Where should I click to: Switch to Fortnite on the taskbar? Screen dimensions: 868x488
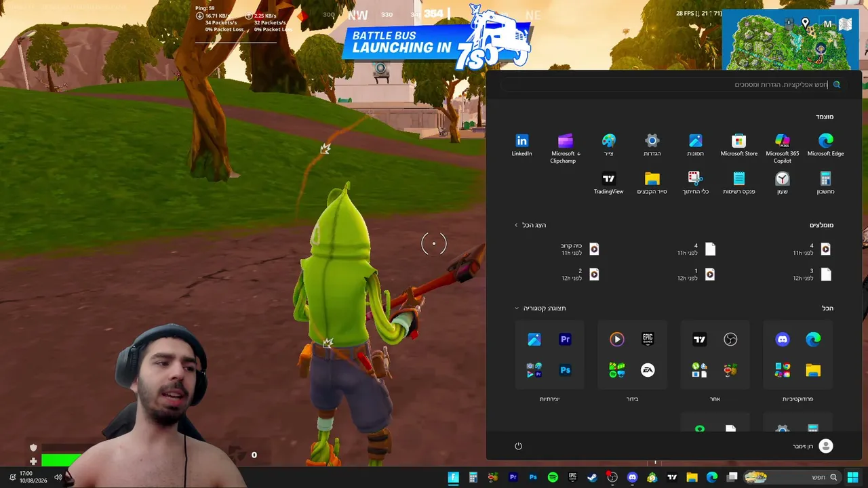(454, 477)
